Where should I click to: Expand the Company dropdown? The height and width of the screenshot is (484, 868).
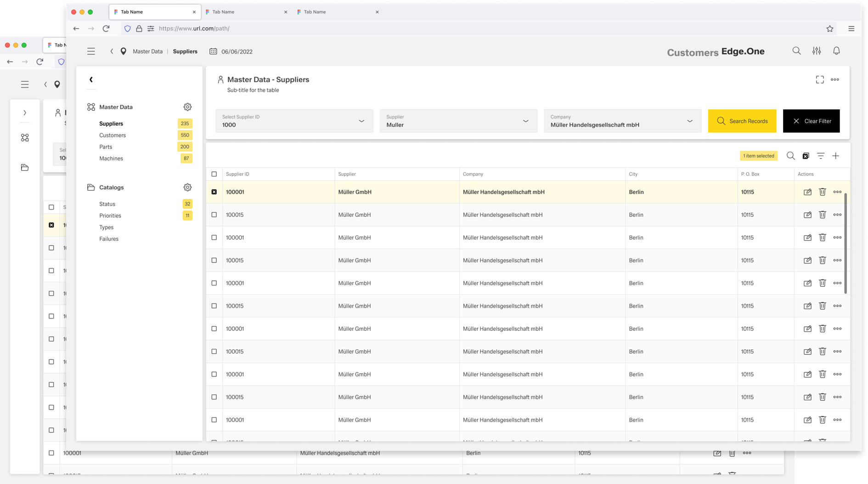[622, 121]
